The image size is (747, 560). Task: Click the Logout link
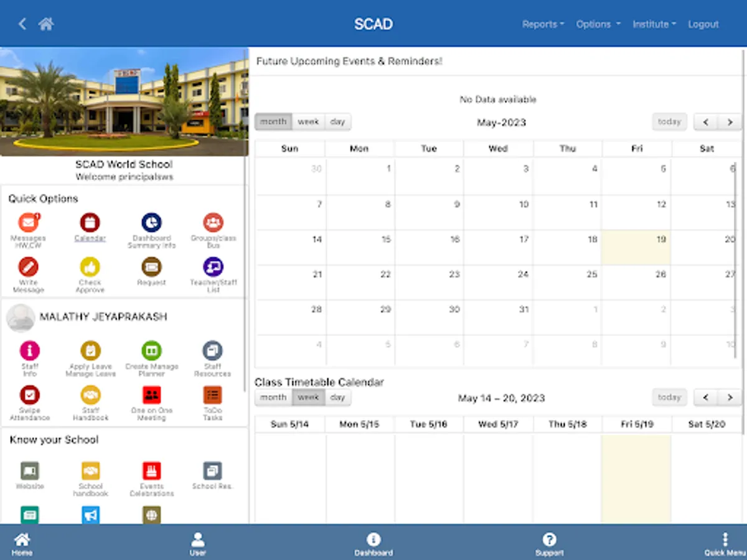click(x=703, y=24)
